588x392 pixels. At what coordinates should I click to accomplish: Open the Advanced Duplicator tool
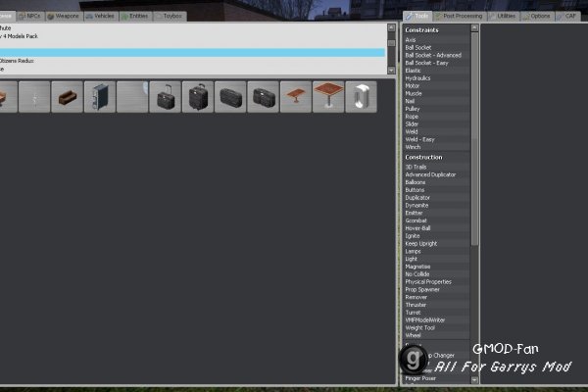pyautogui.click(x=436, y=174)
